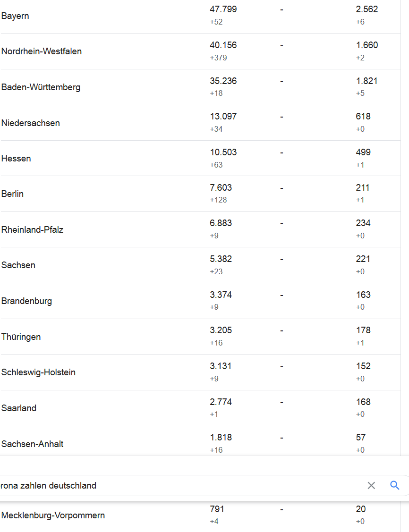Screen dimensions: 409x532
Task: Click Baden-Württemberg in the table
Action: (41, 87)
